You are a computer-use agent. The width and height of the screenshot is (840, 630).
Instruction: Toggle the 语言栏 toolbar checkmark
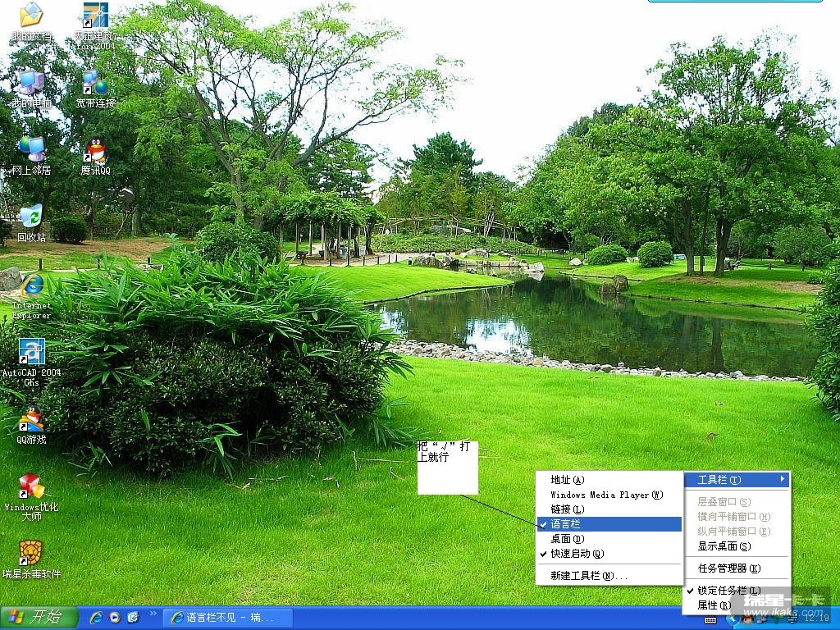click(x=609, y=524)
